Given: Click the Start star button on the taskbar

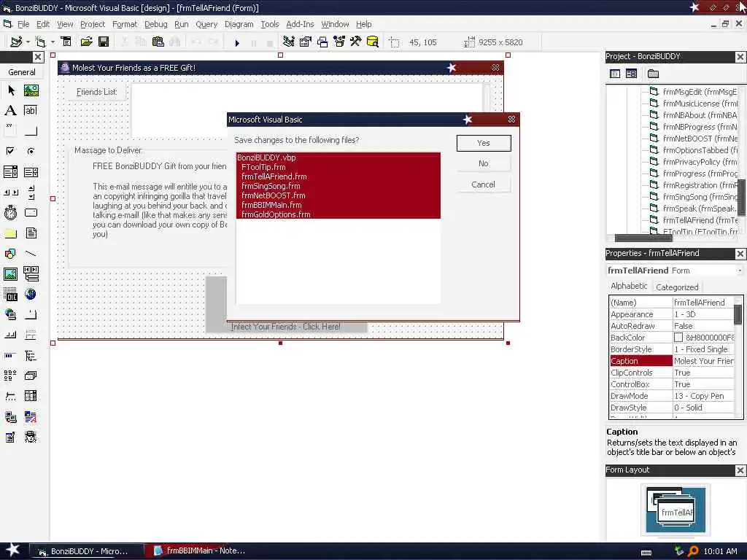Looking at the screenshot, I should coord(13,551).
